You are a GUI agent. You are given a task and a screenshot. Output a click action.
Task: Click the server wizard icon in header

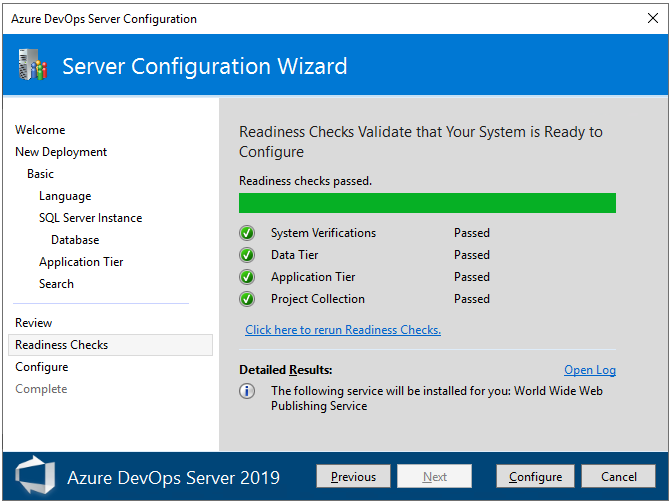tap(33, 66)
